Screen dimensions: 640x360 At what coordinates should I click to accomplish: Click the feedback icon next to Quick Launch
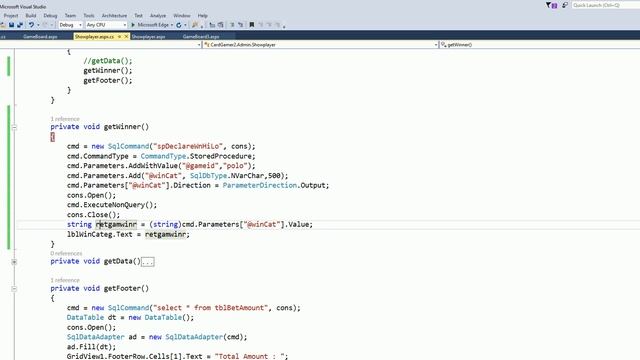565,5
